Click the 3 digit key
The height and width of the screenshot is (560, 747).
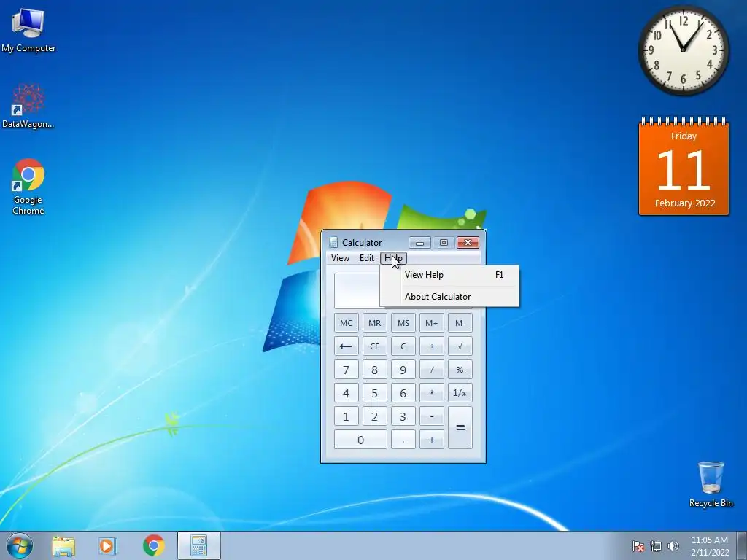click(x=403, y=416)
